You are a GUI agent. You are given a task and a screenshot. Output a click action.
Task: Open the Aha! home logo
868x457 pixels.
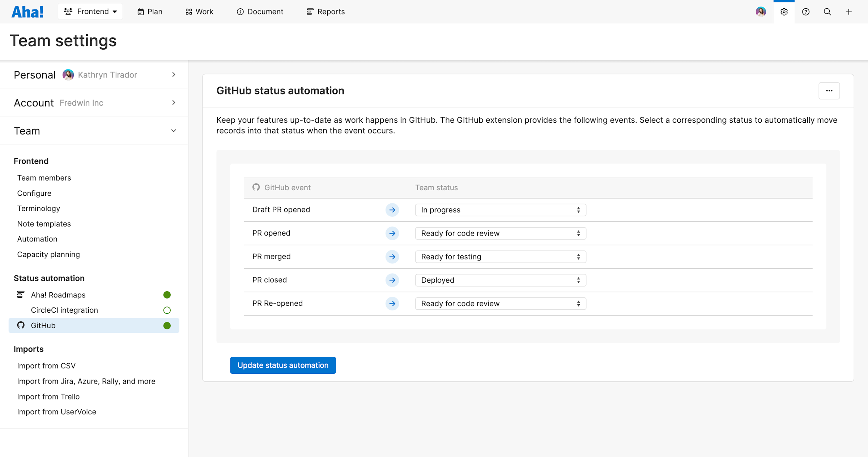coord(27,11)
